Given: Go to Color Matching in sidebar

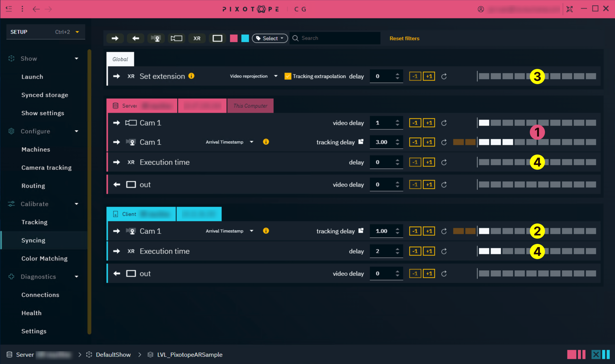Looking at the screenshot, I should (44, 258).
